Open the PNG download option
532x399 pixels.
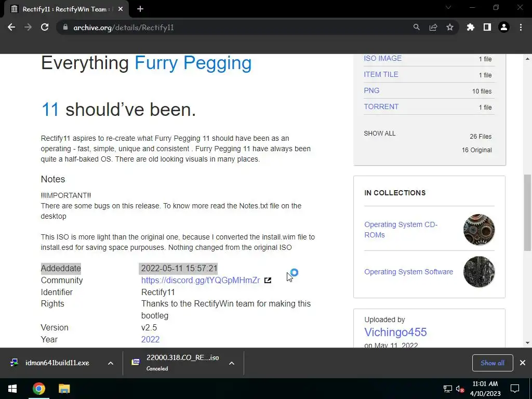(x=371, y=90)
